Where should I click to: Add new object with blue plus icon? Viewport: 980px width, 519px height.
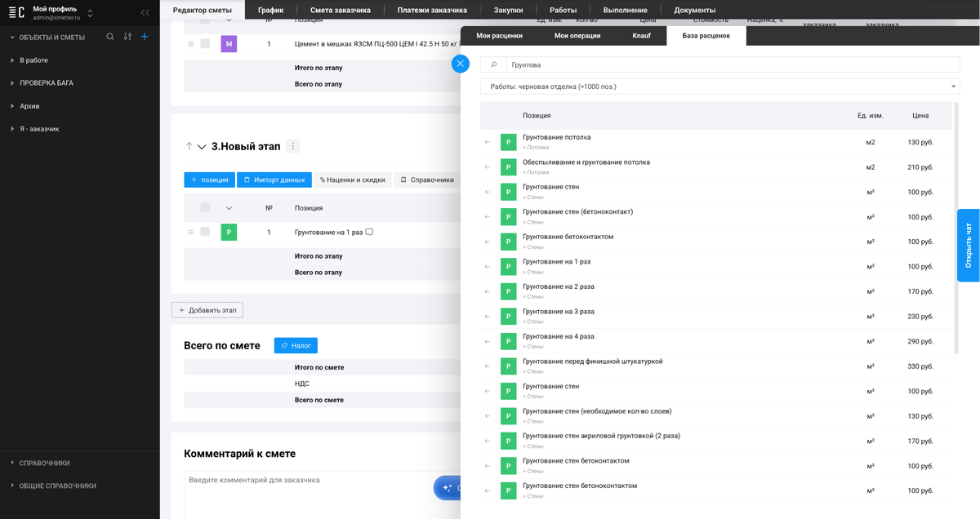145,37
